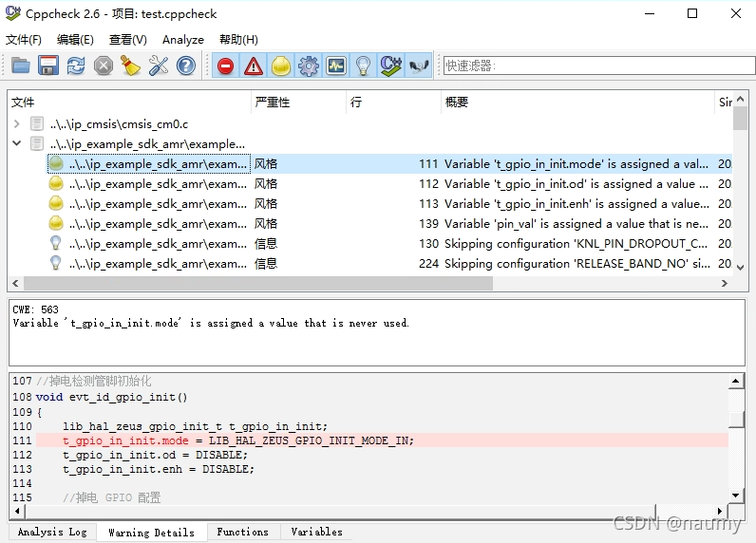756x543 pixels.
Task: Sort by the 文件 column header
Action: [129, 103]
